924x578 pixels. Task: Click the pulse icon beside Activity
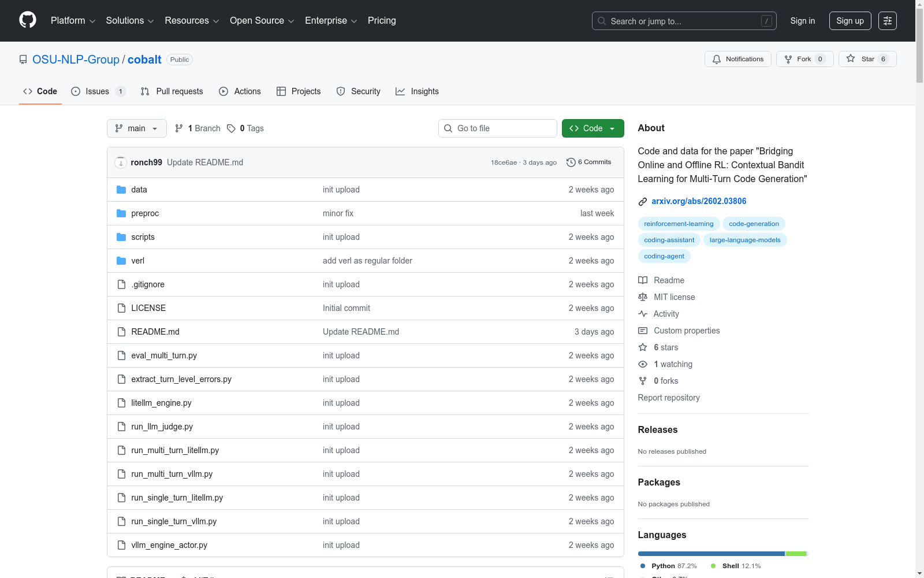coord(643,314)
